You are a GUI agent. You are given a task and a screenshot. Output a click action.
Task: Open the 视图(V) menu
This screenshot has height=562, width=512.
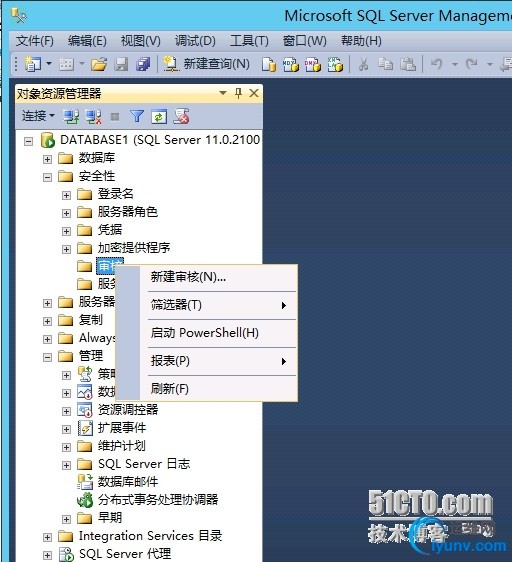[x=141, y=41]
